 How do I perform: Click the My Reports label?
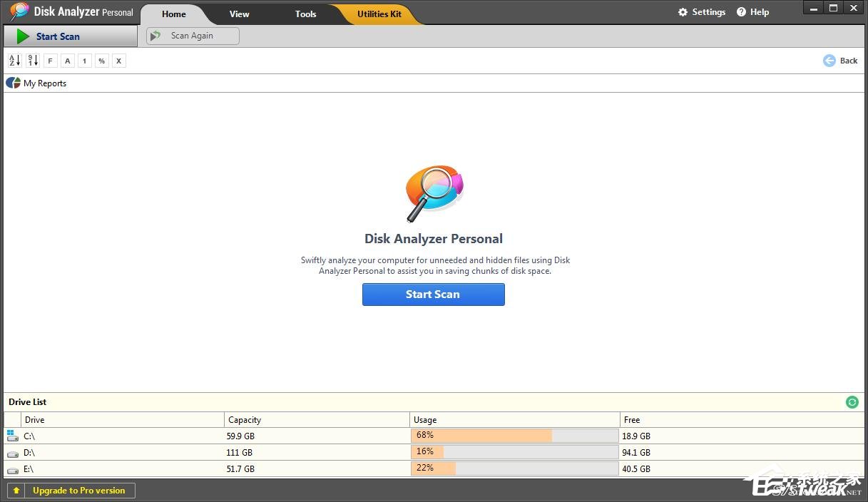[45, 83]
